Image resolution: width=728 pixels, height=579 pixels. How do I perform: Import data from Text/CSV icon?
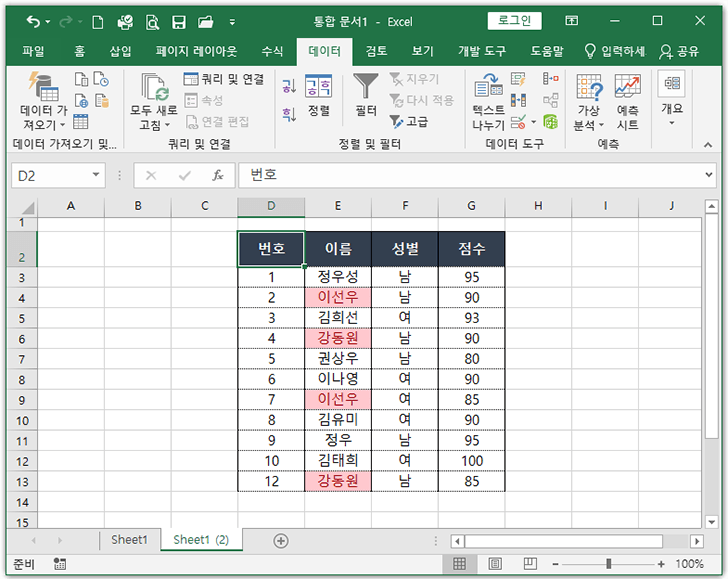pyautogui.click(x=81, y=79)
